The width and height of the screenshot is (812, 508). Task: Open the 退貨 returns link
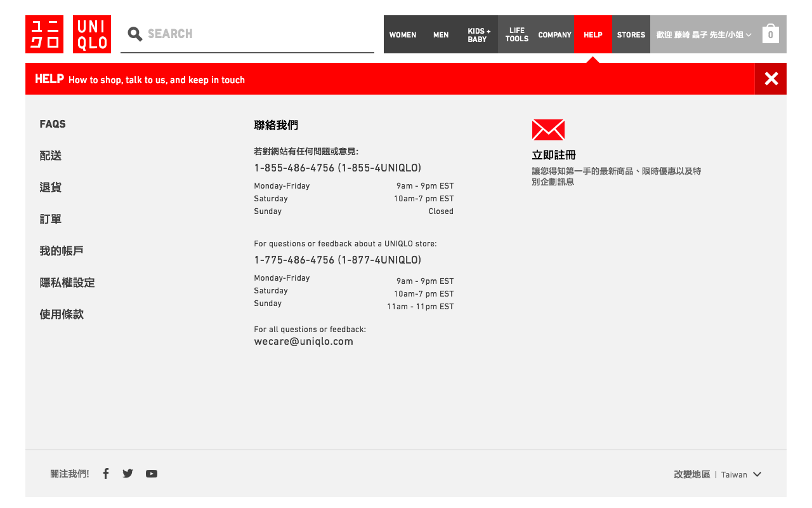pyautogui.click(x=51, y=187)
